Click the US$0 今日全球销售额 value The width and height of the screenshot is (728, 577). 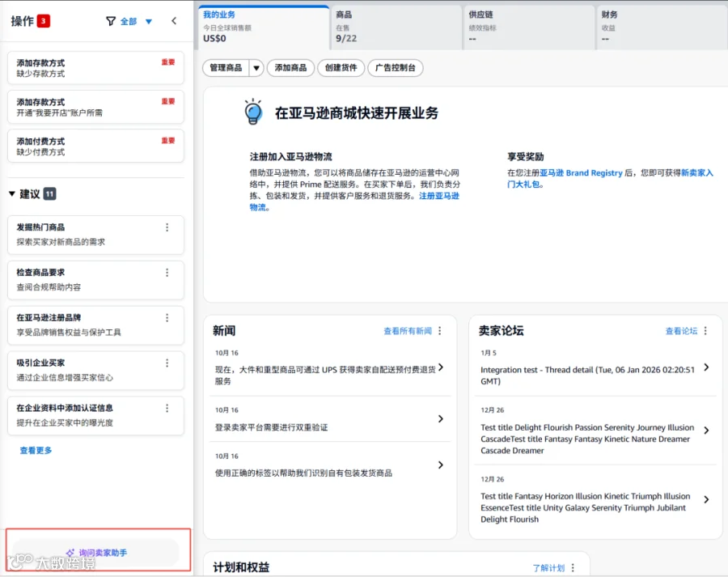[x=214, y=39]
